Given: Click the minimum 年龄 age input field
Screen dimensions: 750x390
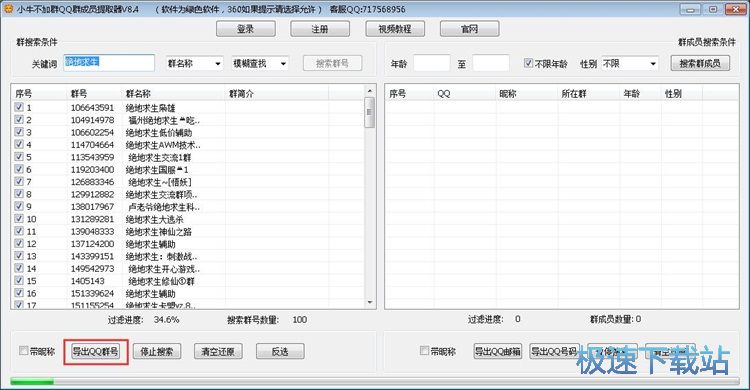Looking at the screenshot, I should (431, 63).
